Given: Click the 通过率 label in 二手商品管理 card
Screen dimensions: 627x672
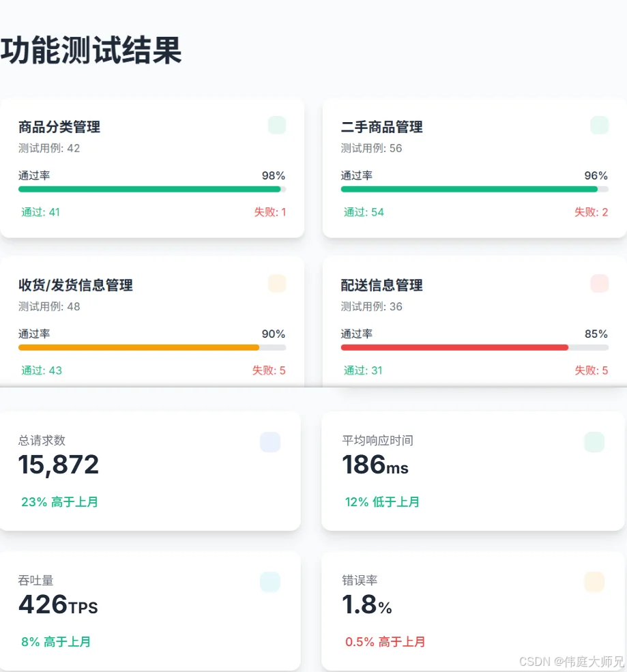Looking at the screenshot, I should click(x=357, y=175).
